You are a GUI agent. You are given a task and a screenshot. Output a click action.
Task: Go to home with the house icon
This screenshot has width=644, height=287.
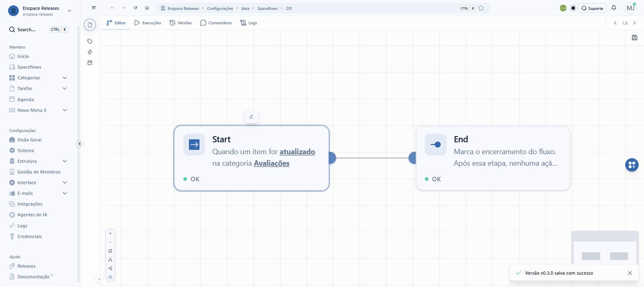click(147, 8)
